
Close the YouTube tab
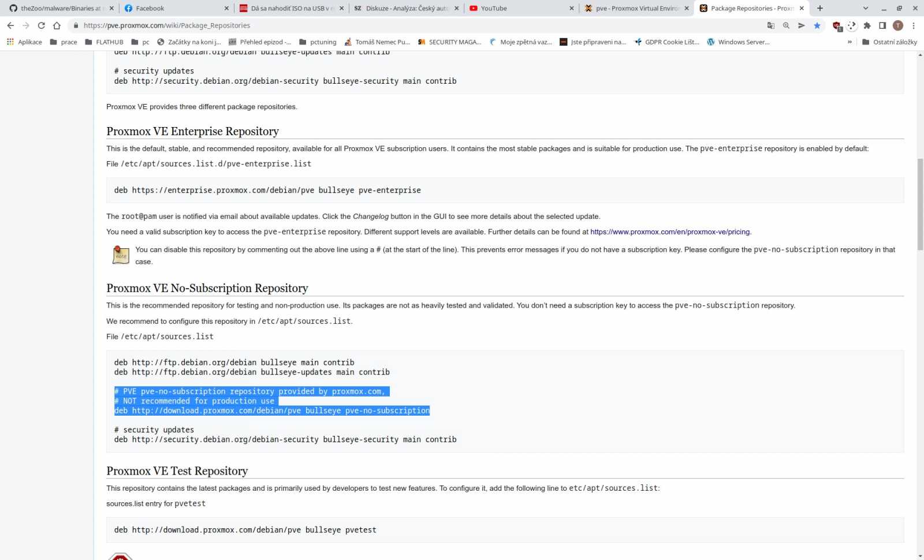point(572,8)
